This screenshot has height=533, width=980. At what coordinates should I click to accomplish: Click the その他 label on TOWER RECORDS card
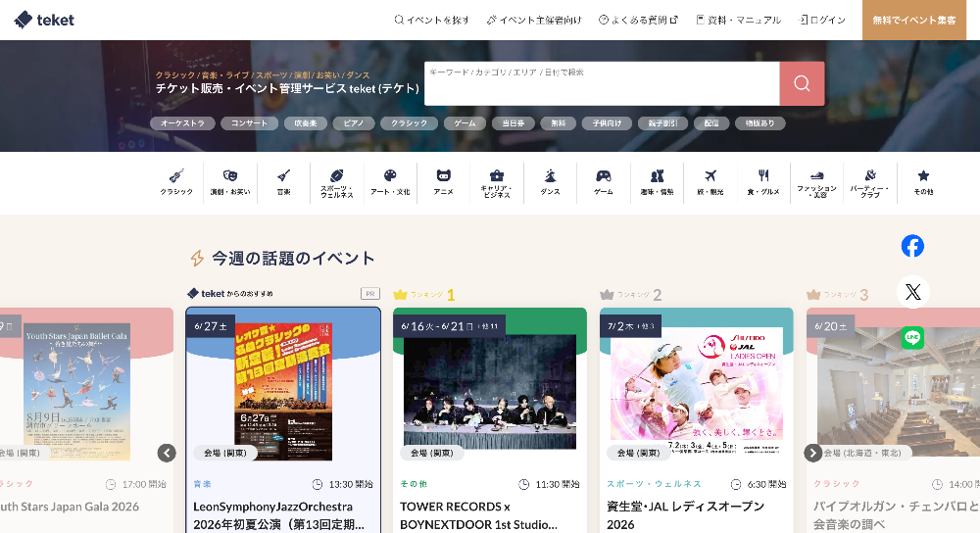414,484
